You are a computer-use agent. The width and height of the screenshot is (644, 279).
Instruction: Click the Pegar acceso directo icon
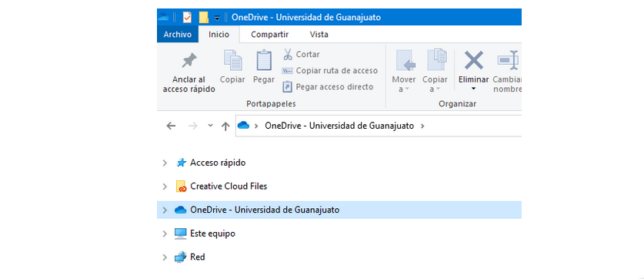click(288, 87)
